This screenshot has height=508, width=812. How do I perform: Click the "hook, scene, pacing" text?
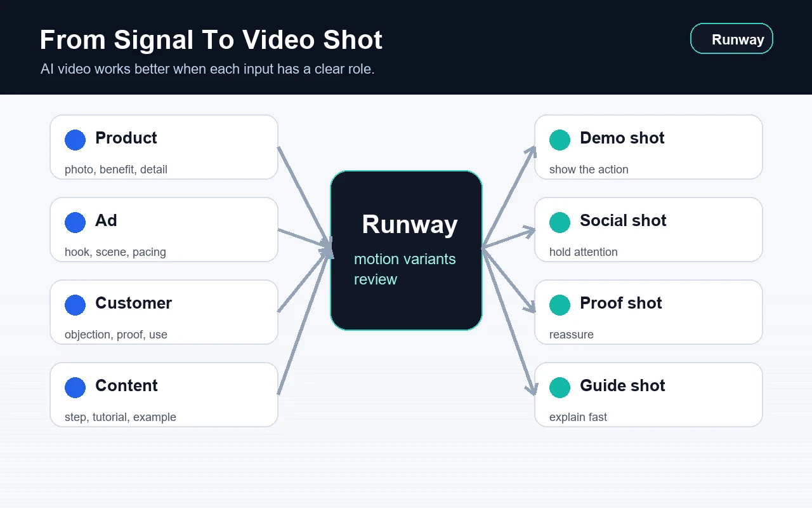click(115, 252)
